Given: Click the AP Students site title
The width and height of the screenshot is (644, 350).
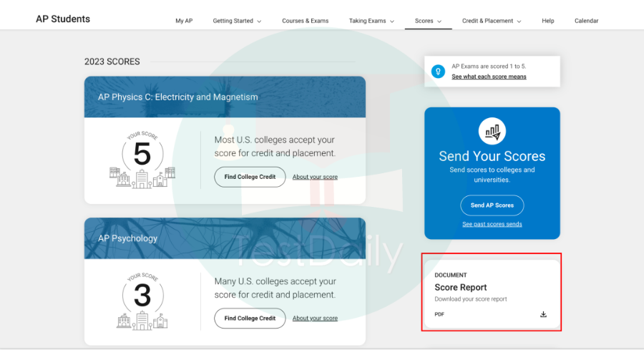Looking at the screenshot, I should 63,19.
